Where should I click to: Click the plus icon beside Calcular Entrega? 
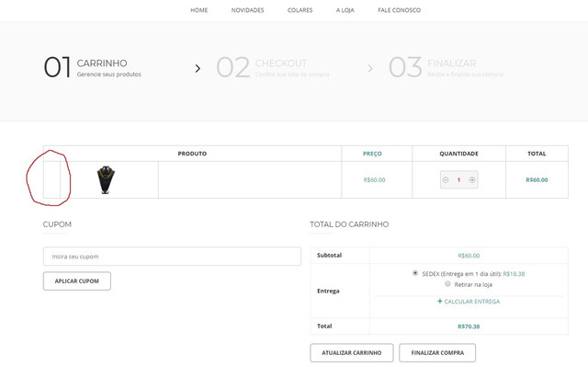(x=440, y=302)
